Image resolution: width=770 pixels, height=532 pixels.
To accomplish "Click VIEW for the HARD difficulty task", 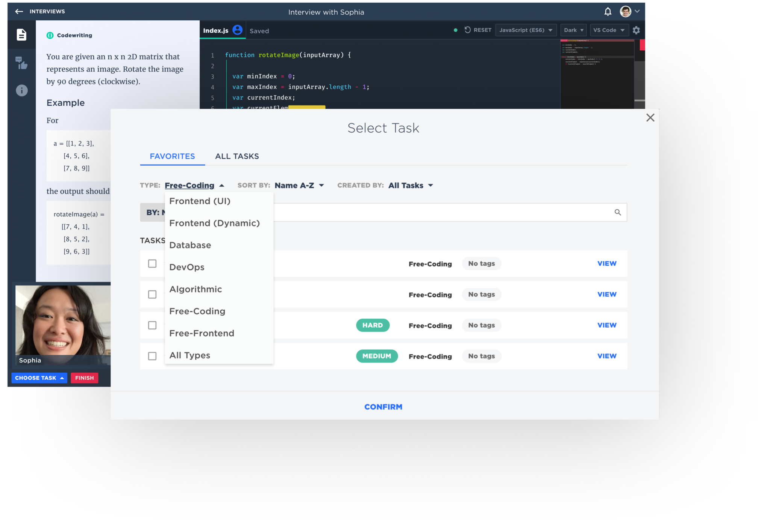I will pyautogui.click(x=607, y=325).
